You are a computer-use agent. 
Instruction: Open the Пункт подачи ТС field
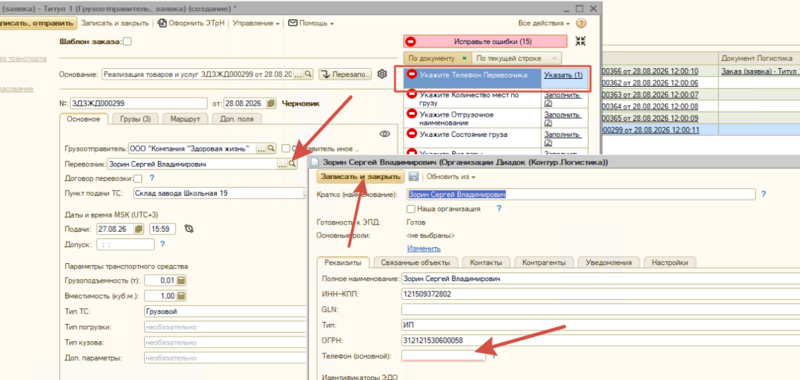219,193
